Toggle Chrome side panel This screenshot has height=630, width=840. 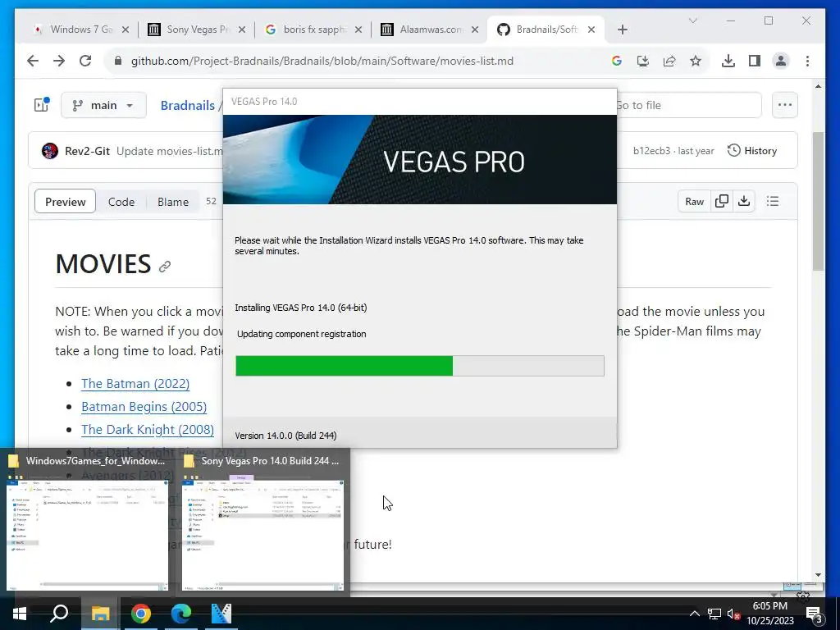[x=755, y=61]
